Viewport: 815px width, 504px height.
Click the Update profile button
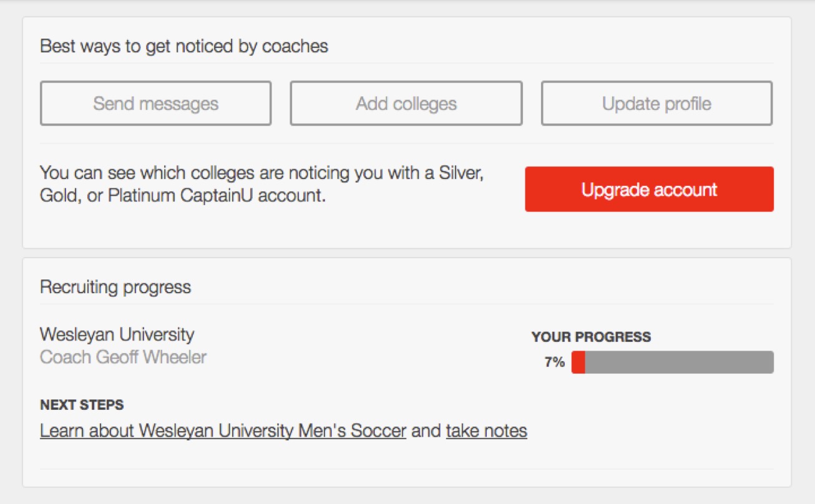pos(655,104)
